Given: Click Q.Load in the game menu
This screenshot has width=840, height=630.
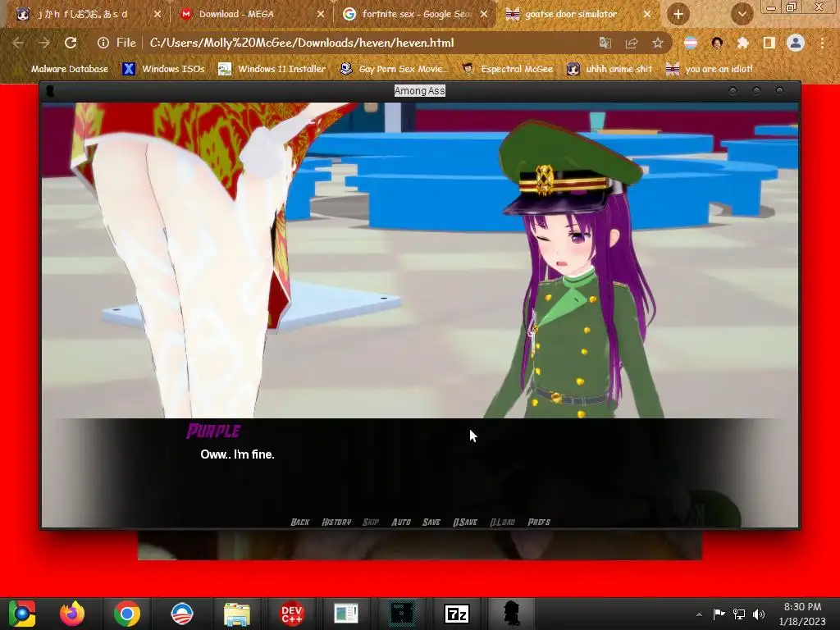Looking at the screenshot, I should pos(503,522).
